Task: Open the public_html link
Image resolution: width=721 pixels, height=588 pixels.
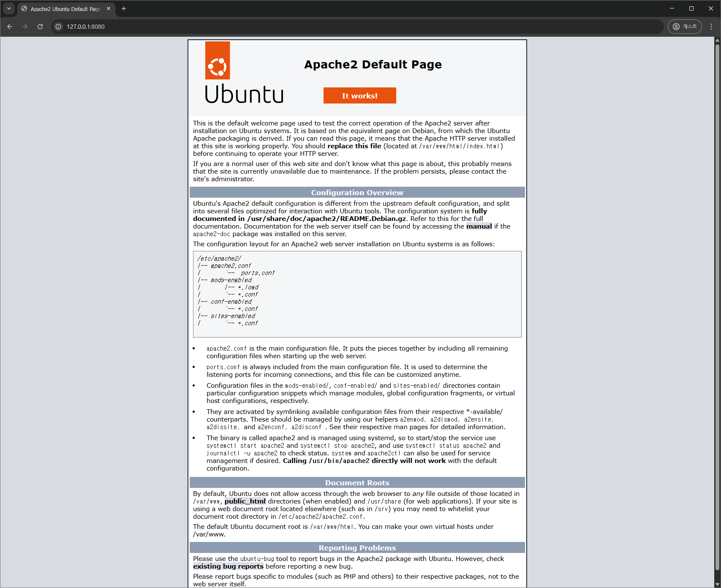Action: coord(245,501)
